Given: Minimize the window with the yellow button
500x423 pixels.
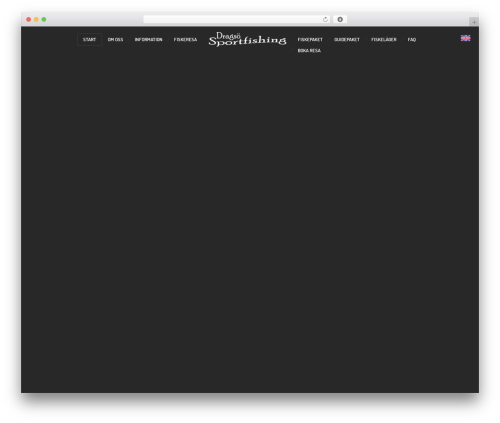Looking at the screenshot, I should click(36, 19).
